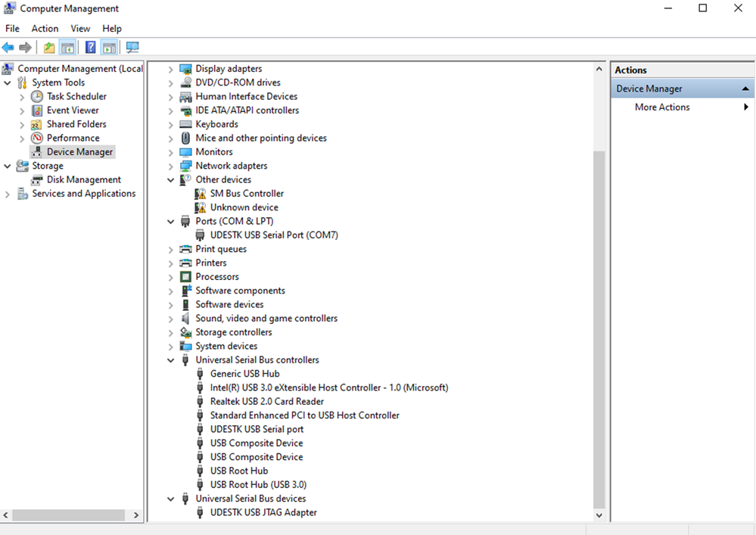Click device list scrollbar up arrow
The width and height of the screenshot is (756, 535).
(x=599, y=69)
